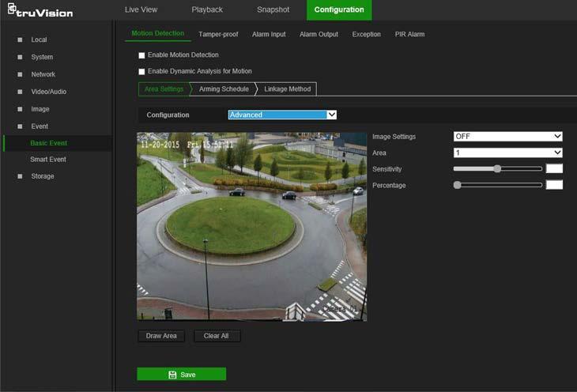Click the square icon beside Image
This screenshot has width=577, height=392.
[20, 109]
